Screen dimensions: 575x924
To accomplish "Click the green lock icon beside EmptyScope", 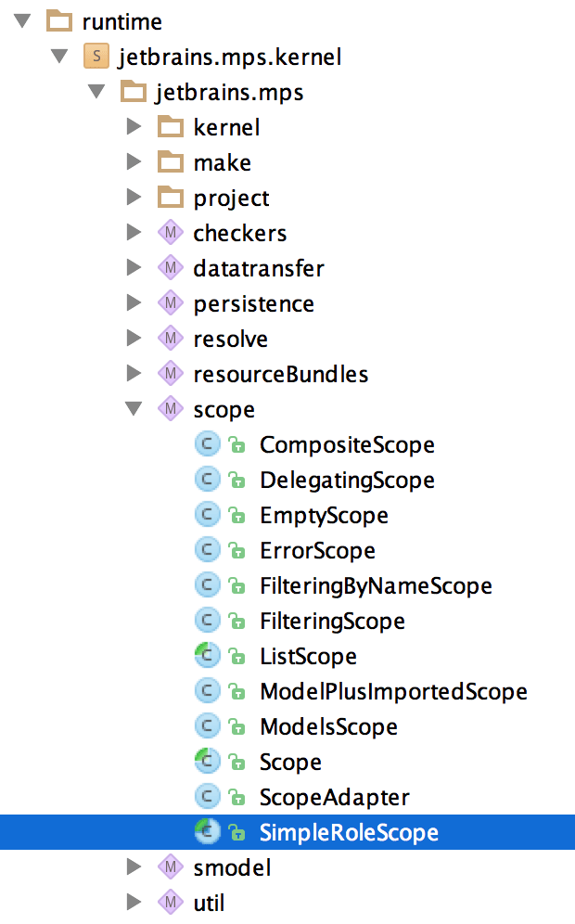I will [236, 516].
